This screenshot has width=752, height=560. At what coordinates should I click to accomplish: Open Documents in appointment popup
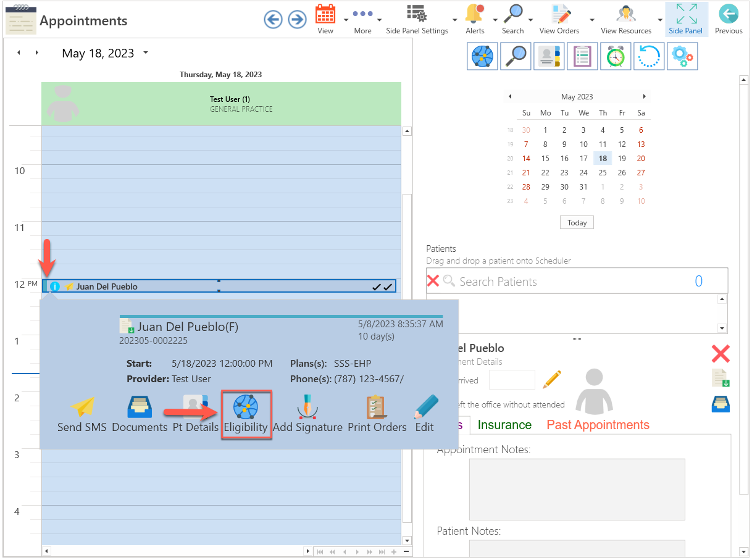point(140,414)
